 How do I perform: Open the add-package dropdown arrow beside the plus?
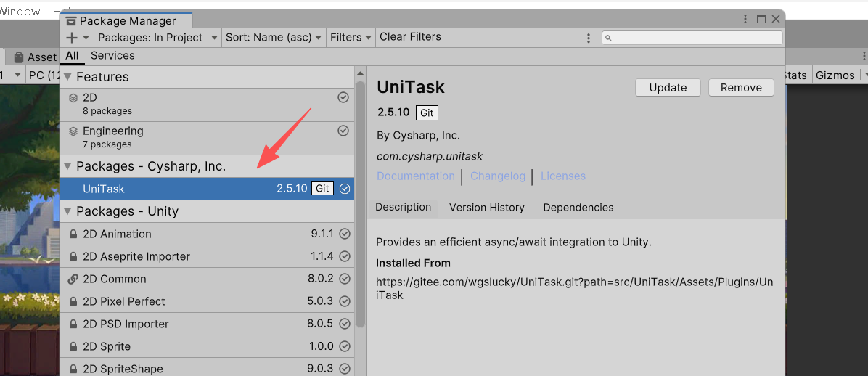(x=86, y=38)
